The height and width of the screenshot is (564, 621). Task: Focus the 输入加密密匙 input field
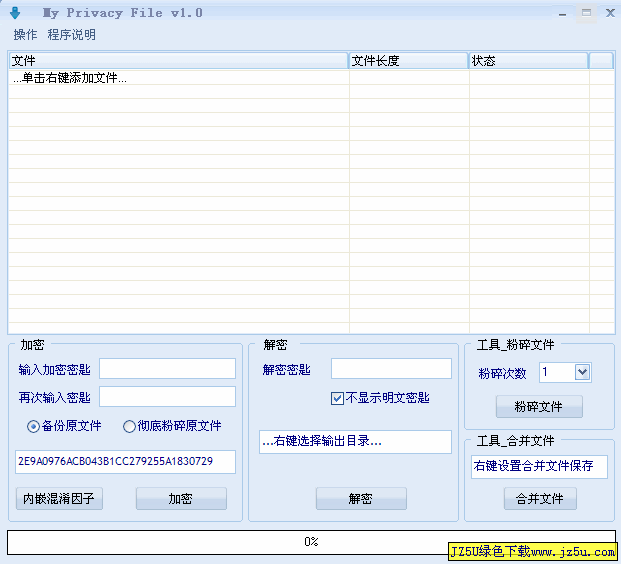(168, 369)
